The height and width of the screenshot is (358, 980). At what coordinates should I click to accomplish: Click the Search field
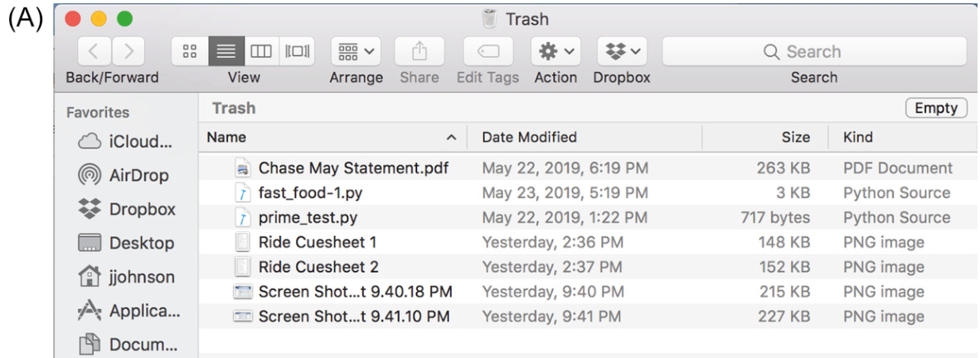click(x=813, y=51)
